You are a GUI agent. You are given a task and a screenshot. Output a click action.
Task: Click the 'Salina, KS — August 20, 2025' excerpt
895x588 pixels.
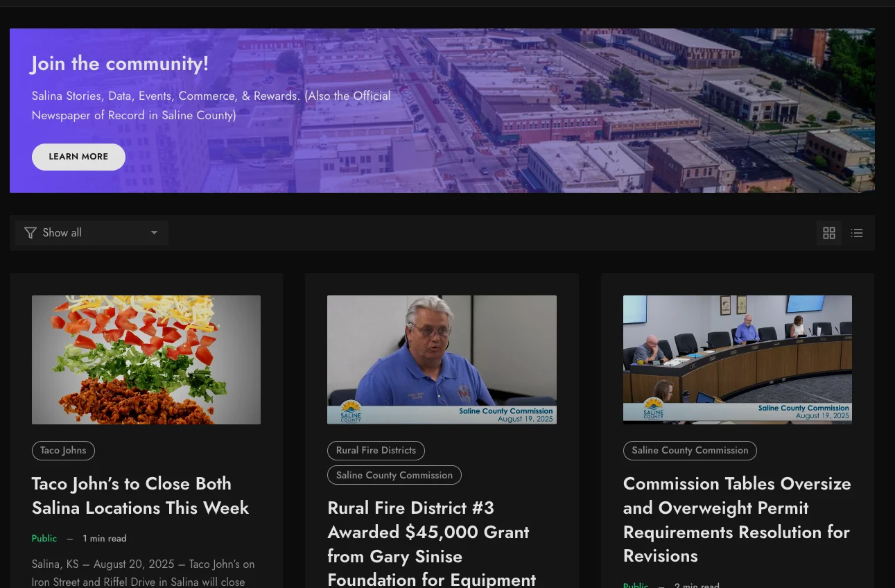(x=144, y=573)
